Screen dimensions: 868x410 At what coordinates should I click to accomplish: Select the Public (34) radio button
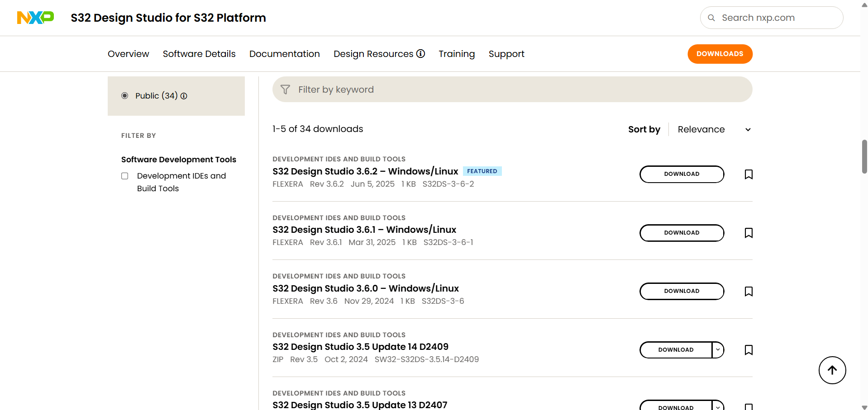point(125,96)
